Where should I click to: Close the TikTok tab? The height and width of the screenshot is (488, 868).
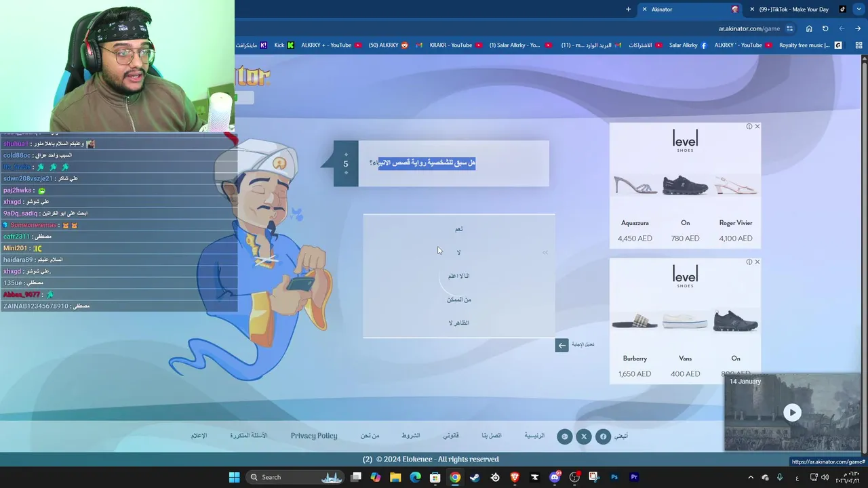point(752,9)
